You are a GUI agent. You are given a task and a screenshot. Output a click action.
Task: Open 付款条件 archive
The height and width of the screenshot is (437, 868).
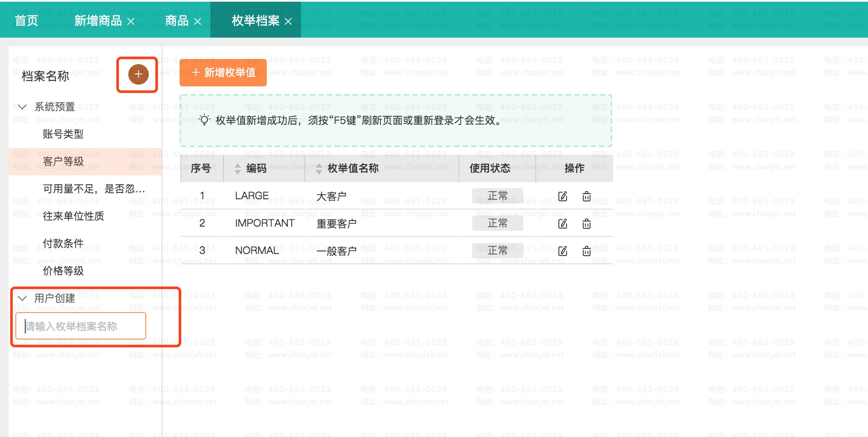pyautogui.click(x=63, y=244)
